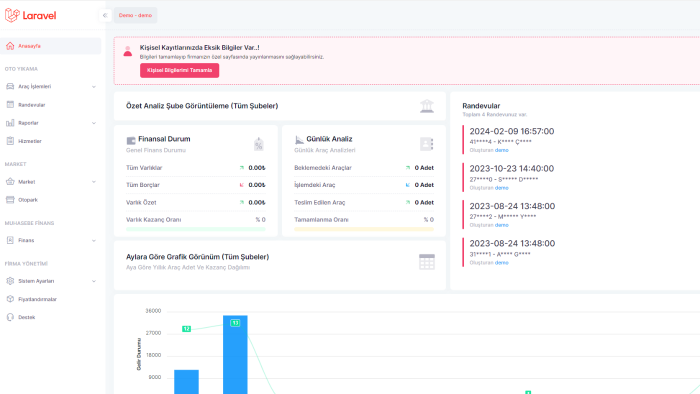
Task: Click the Fiyatlandırmalar box icon
Action: point(10,299)
